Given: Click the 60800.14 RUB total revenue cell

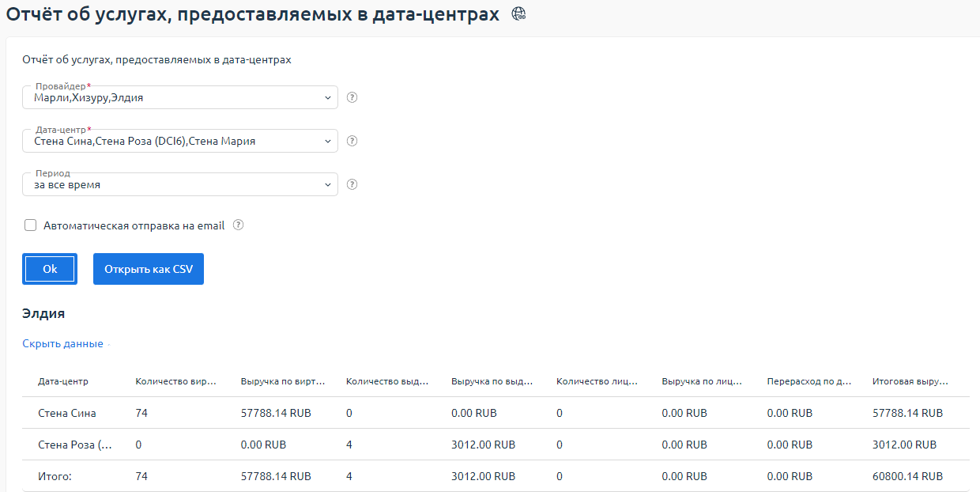Looking at the screenshot, I should click(x=907, y=476).
